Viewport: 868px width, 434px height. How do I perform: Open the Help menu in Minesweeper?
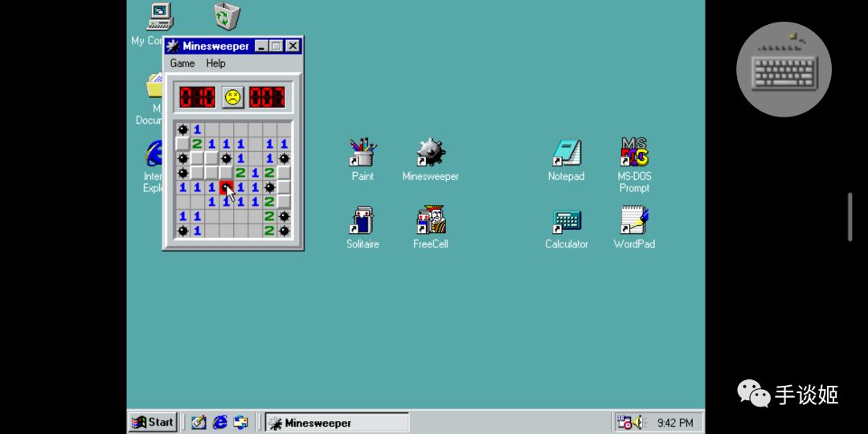point(215,63)
